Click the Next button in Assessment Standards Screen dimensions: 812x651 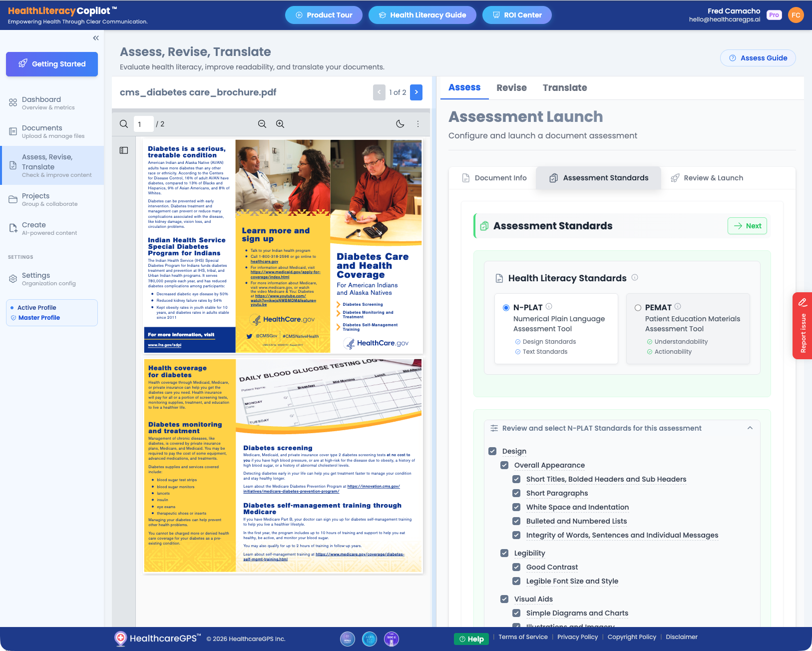(747, 226)
